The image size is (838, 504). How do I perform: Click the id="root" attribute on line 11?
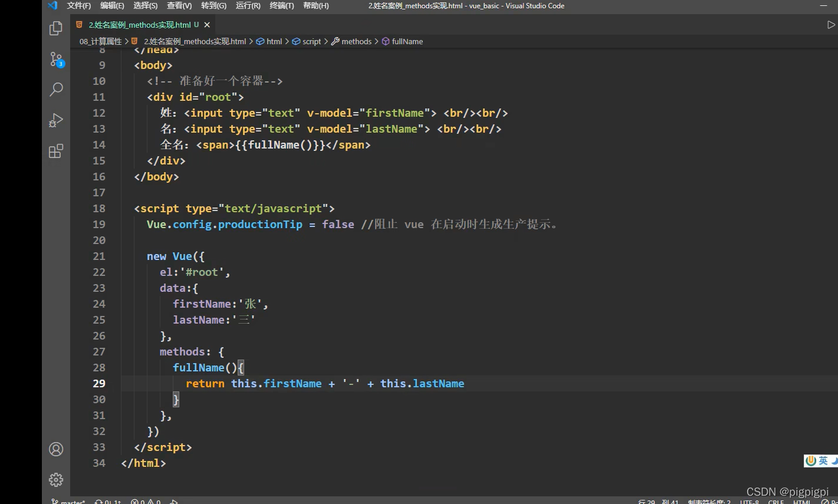click(x=208, y=97)
